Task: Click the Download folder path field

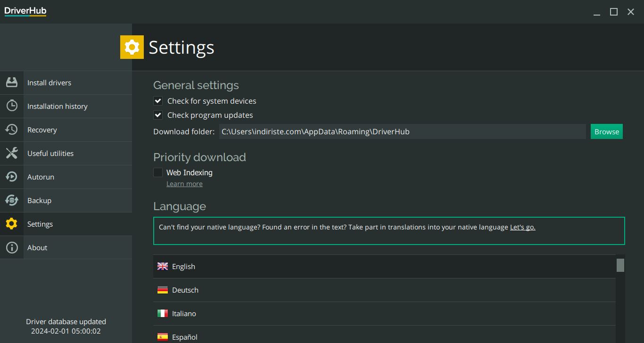Action: tap(403, 131)
